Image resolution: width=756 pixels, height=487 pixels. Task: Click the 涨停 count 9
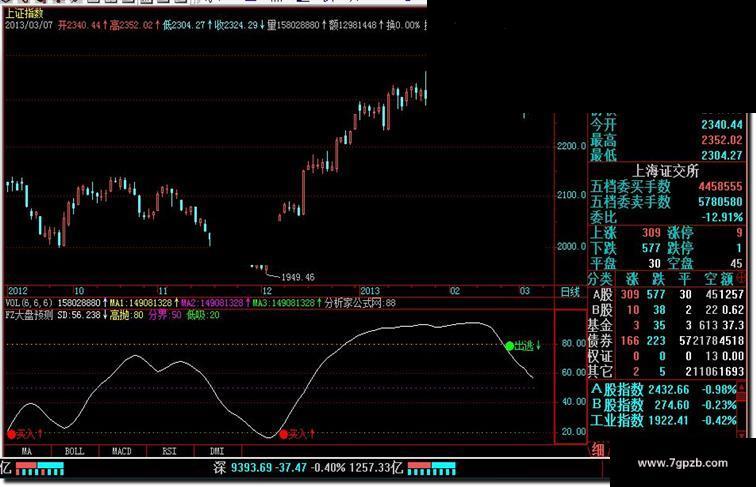[x=739, y=233]
